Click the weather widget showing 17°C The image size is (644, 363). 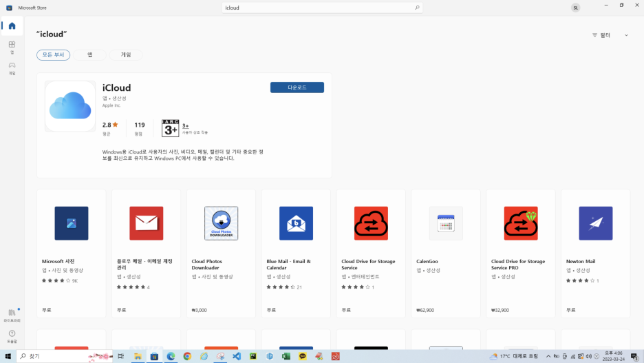coord(513,356)
